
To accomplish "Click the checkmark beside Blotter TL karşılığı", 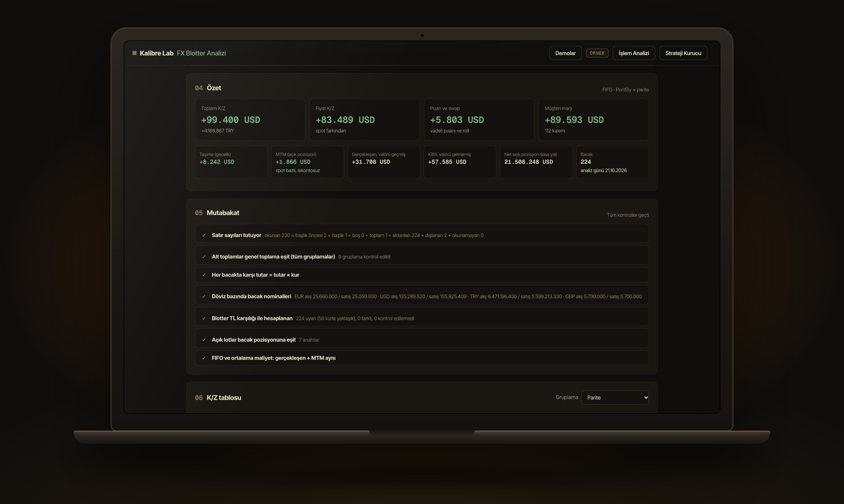I will pos(204,319).
